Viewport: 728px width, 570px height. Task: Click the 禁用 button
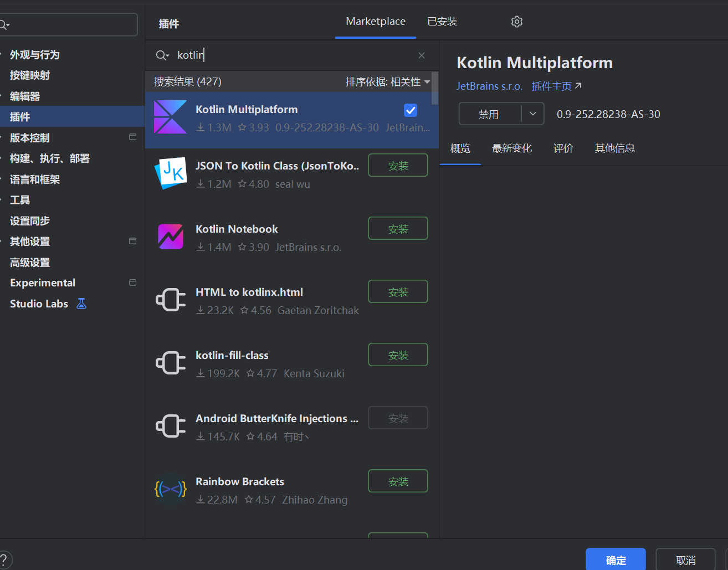click(490, 114)
